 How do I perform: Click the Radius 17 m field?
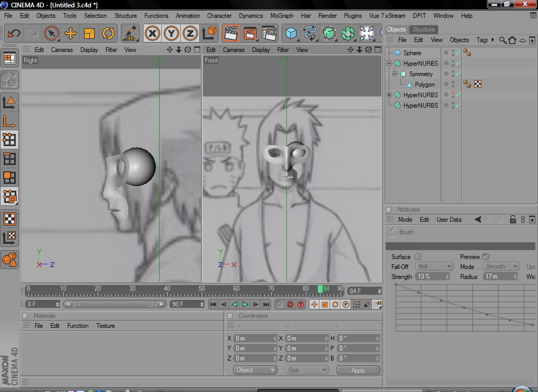click(x=500, y=277)
